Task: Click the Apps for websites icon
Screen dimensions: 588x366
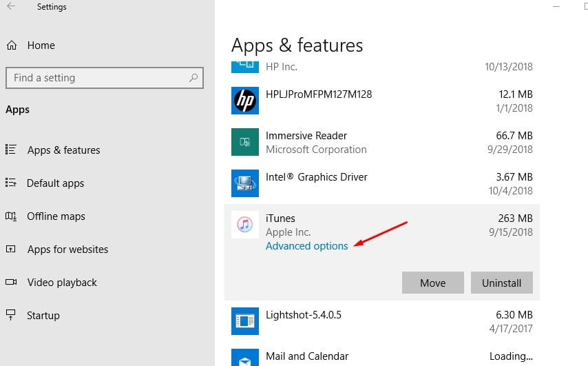Action: [11, 249]
